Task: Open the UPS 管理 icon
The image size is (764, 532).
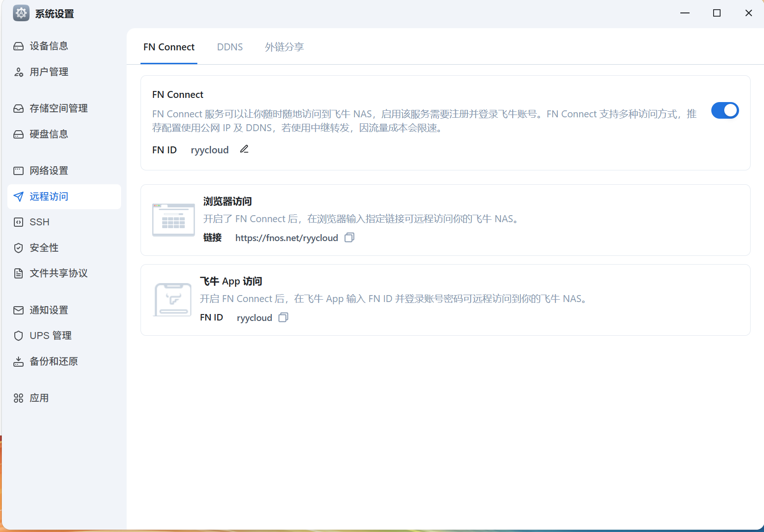Action: (x=18, y=336)
